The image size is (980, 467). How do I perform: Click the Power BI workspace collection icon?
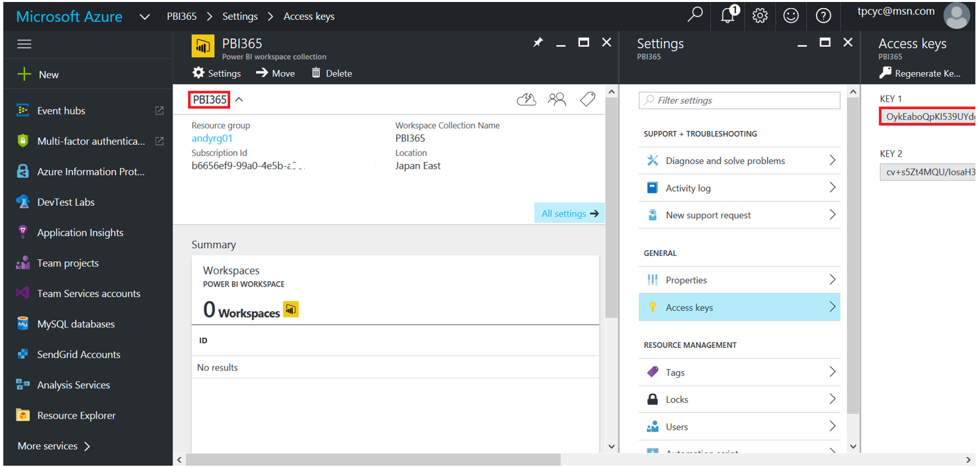click(x=203, y=47)
